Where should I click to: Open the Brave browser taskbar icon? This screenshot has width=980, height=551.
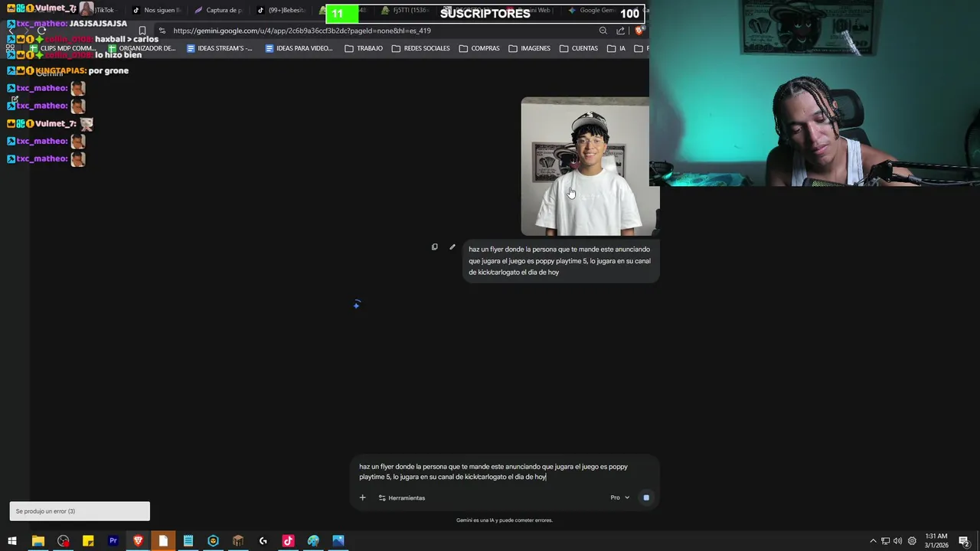138,541
